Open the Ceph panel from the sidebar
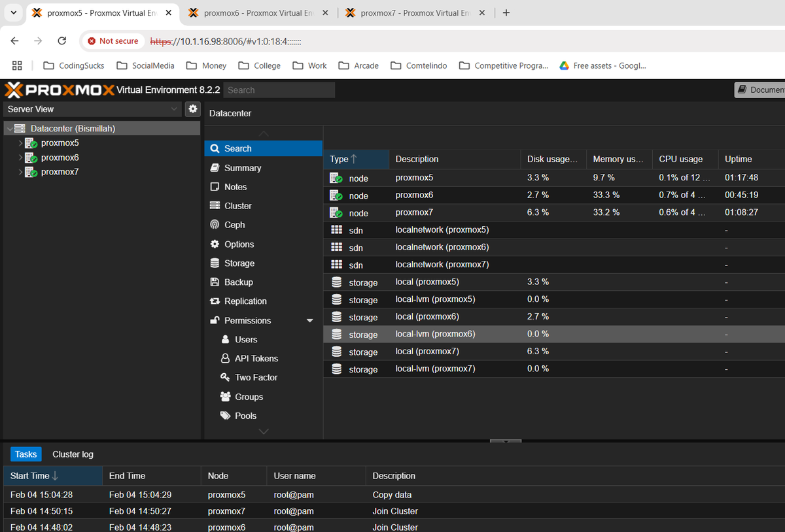Viewport: 785px width, 532px height. click(235, 224)
